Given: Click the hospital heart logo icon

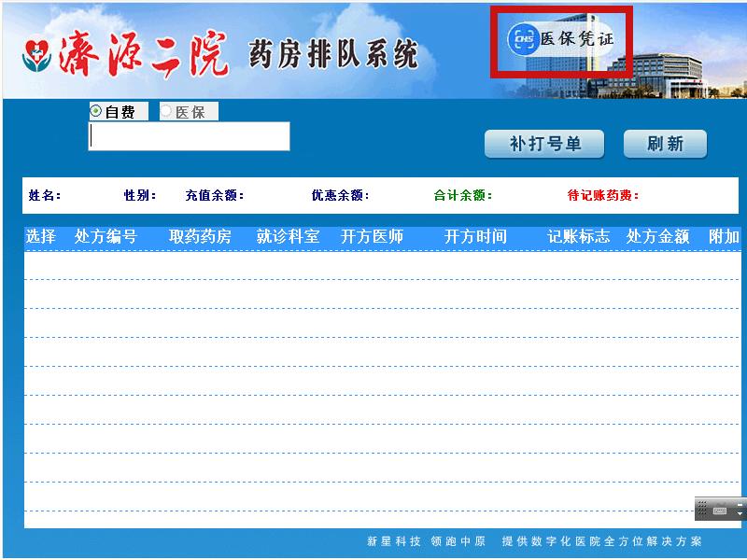Looking at the screenshot, I should tap(35, 55).
